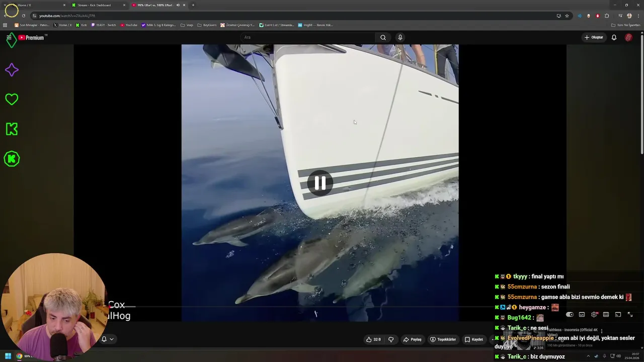Open the Chrome profile avatar
This screenshot has width=644, height=362.
point(629,16)
